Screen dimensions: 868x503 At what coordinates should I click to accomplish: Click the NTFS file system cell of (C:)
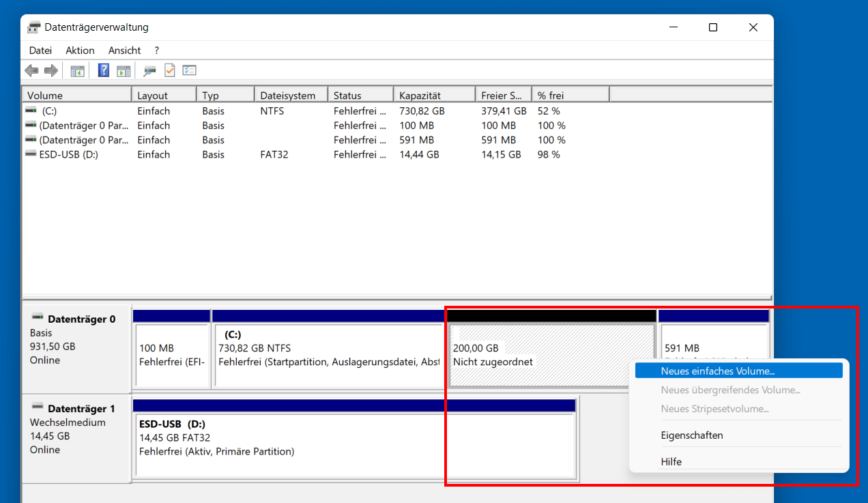272,111
